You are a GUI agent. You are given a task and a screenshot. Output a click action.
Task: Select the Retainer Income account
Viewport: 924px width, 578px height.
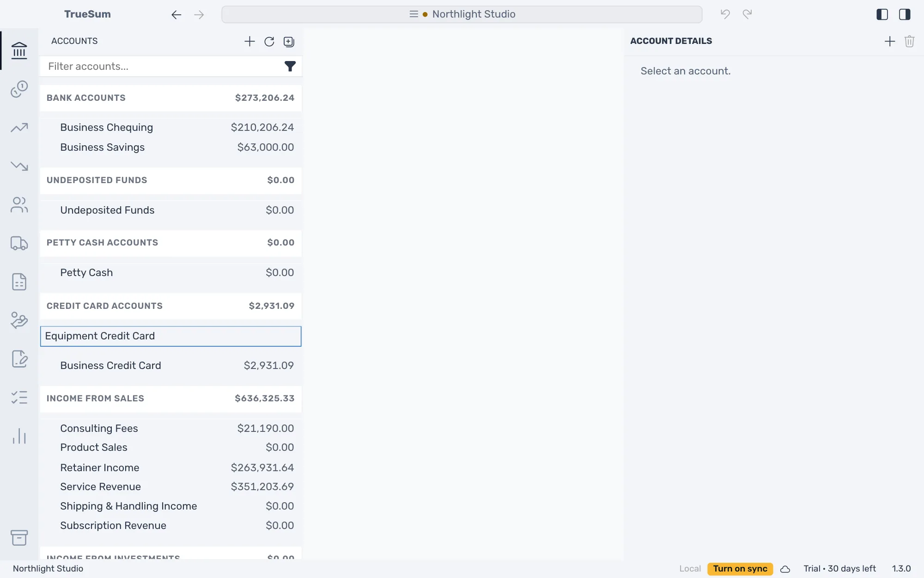(x=170, y=468)
